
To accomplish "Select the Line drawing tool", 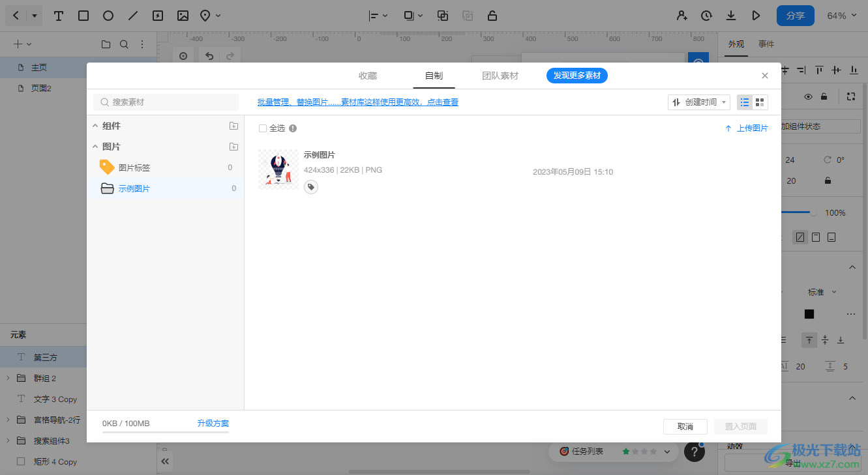I will pyautogui.click(x=132, y=15).
